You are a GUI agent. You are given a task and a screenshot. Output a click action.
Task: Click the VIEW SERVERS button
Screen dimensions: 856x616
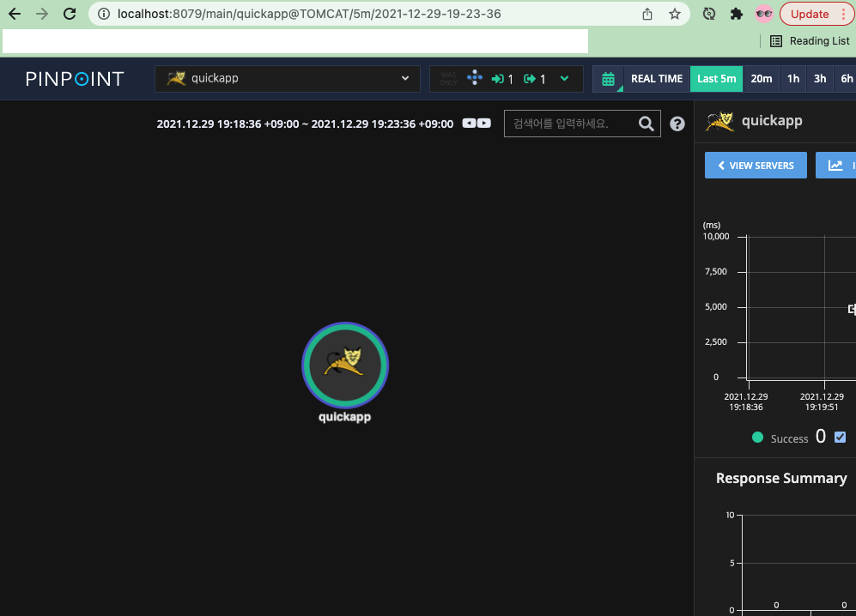point(756,166)
